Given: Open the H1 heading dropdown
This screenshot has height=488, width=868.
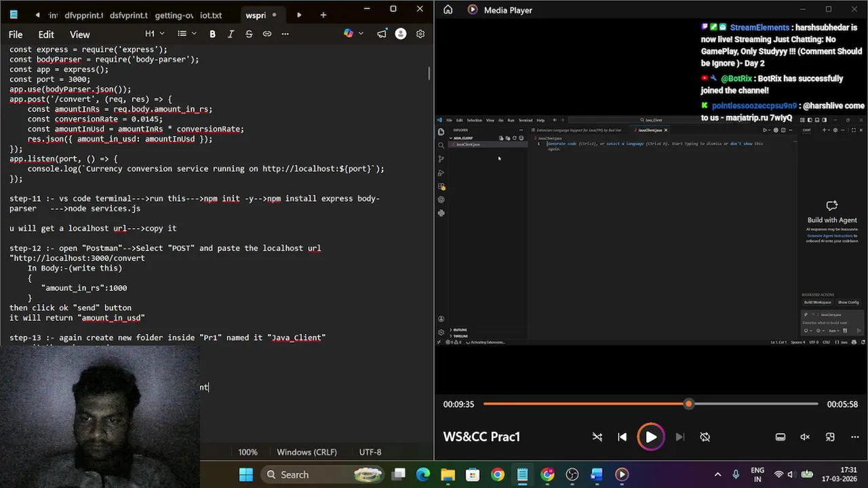Looking at the screenshot, I should [x=155, y=34].
